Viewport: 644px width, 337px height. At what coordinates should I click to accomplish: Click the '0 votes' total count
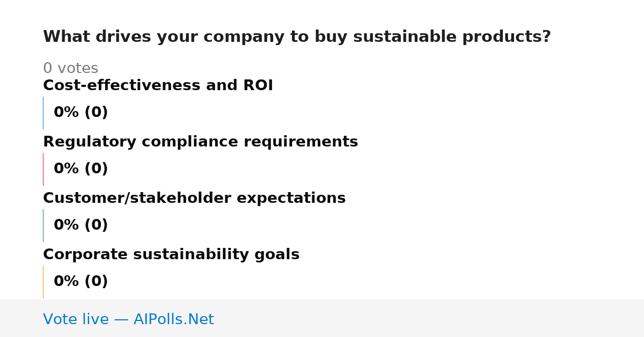(70, 68)
